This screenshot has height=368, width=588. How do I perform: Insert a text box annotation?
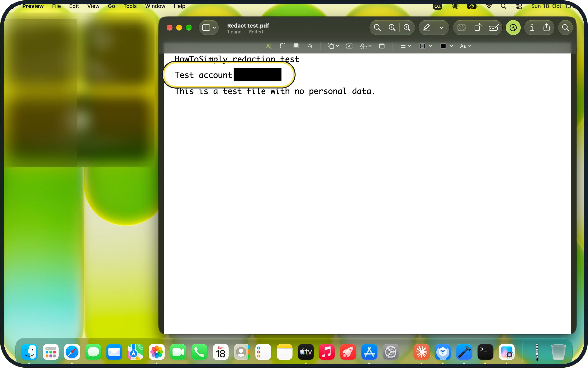349,46
